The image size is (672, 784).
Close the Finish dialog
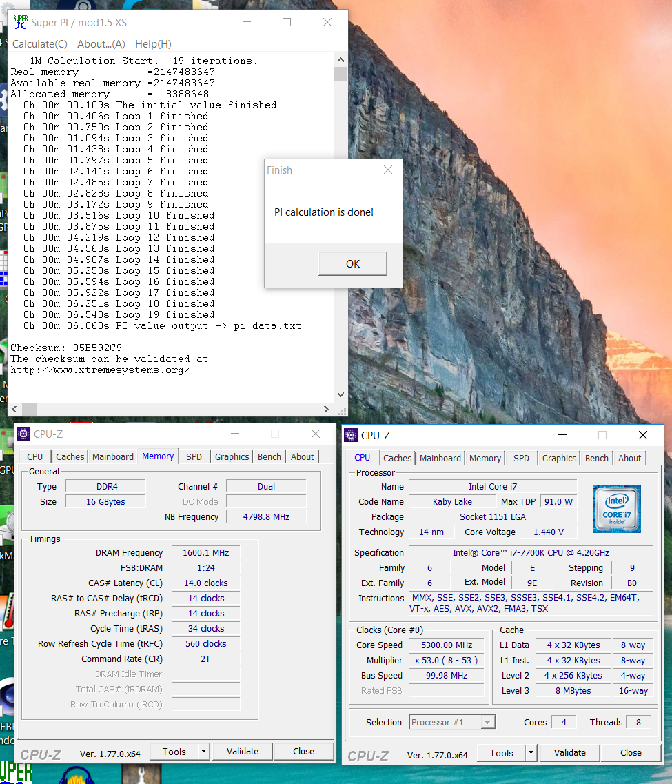pos(388,170)
